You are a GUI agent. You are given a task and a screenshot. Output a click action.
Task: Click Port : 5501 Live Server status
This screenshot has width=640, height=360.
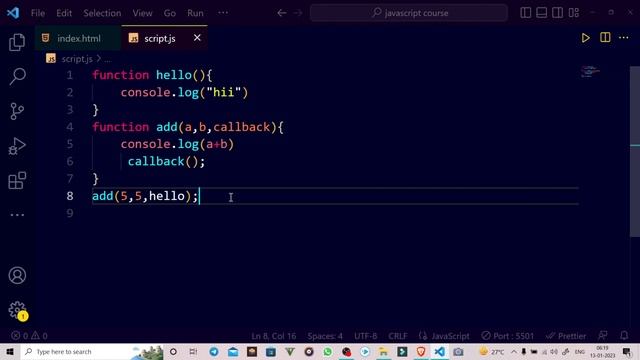(507, 336)
